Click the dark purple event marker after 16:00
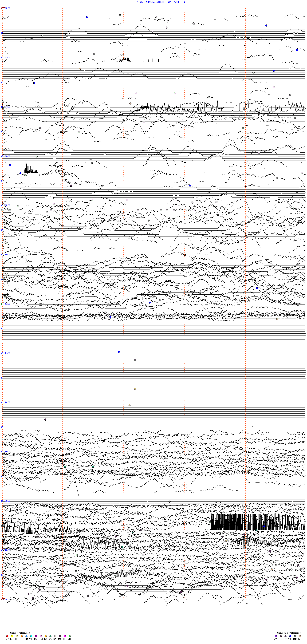The width and height of the screenshot is (307, 644). point(45,419)
